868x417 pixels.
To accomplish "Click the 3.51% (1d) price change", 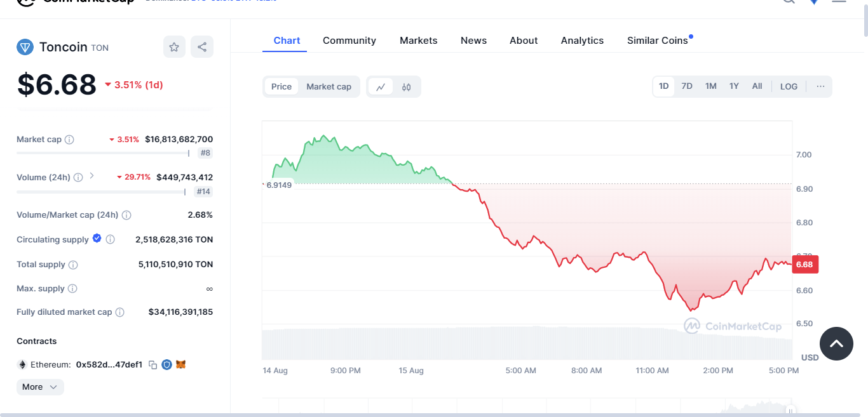I will [x=134, y=85].
